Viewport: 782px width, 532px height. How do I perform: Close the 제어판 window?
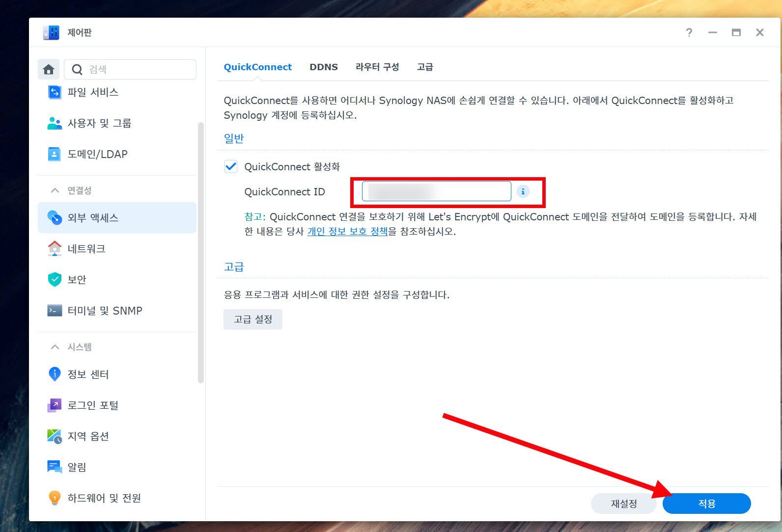click(760, 32)
